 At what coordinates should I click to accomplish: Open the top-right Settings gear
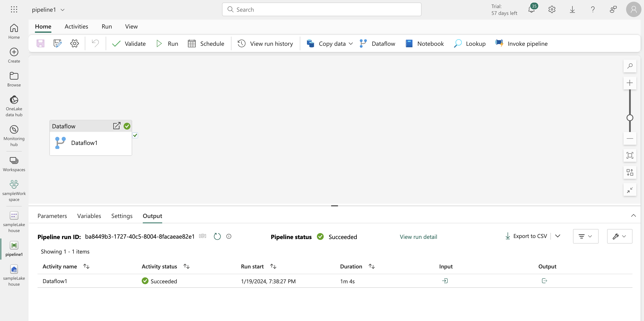[x=552, y=10]
